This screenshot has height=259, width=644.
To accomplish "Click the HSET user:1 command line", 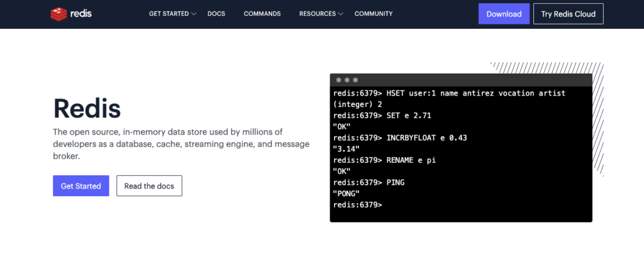I will coord(449,94).
